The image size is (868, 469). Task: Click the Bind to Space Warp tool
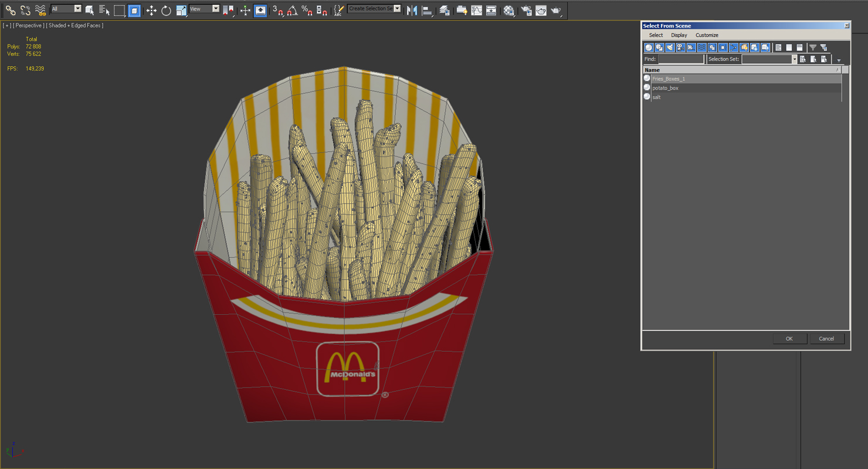[x=40, y=10]
